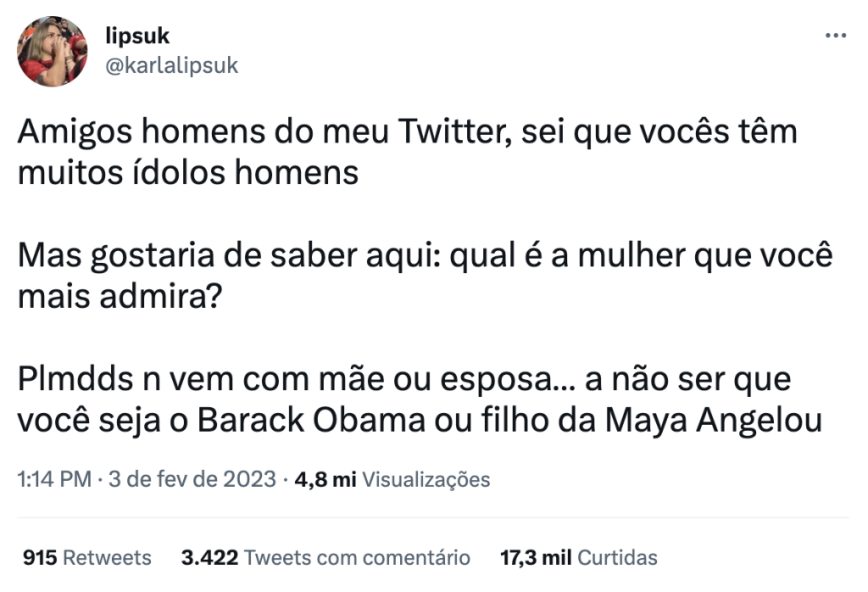The width and height of the screenshot is (868, 592).
Task: Click the name Maya Angelou in the tweet
Action: pos(714,421)
